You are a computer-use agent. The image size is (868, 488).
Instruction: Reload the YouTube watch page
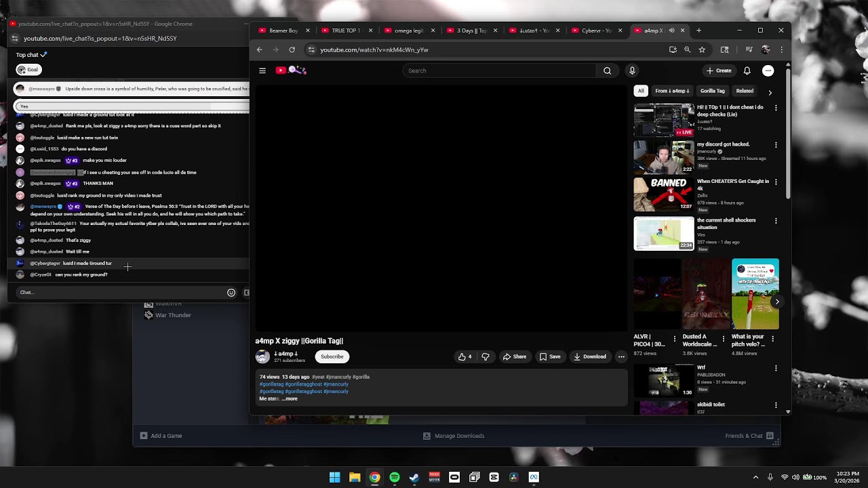(x=292, y=49)
